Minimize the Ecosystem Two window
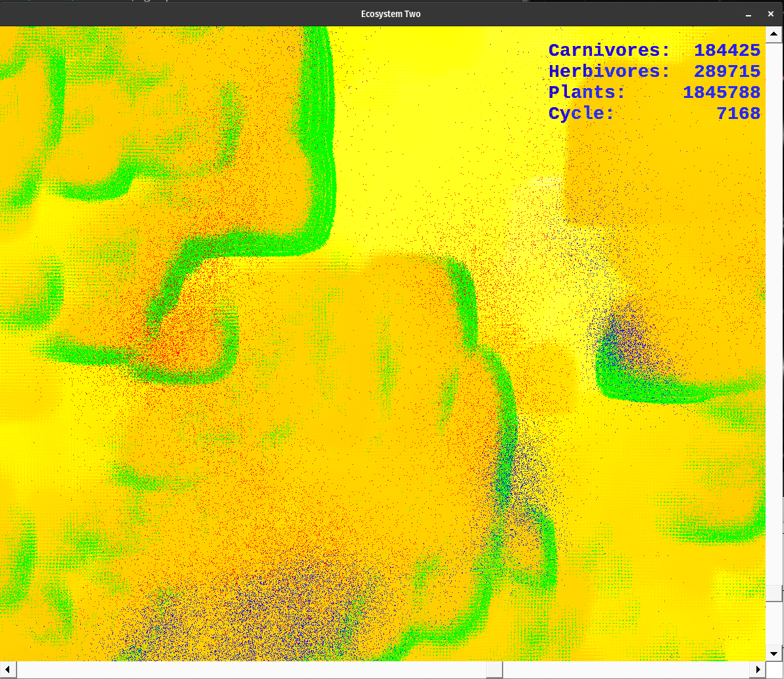This screenshot has height=679, width=784. coord(748,14)
